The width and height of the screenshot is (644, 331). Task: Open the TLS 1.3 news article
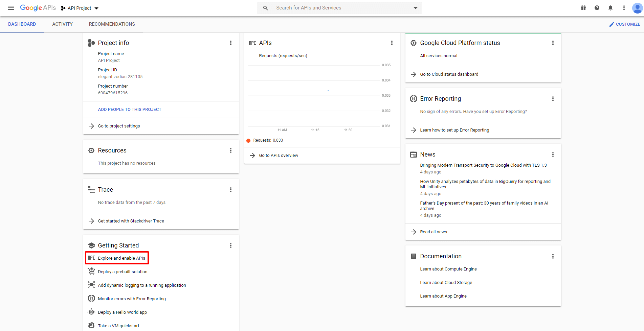[483, 165]
